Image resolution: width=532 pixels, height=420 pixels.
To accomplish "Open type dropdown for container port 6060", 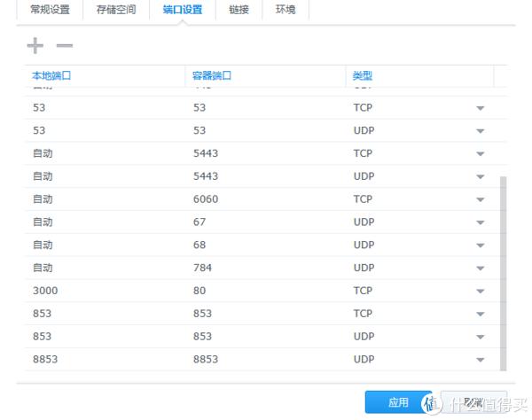I will click(480, 199).
